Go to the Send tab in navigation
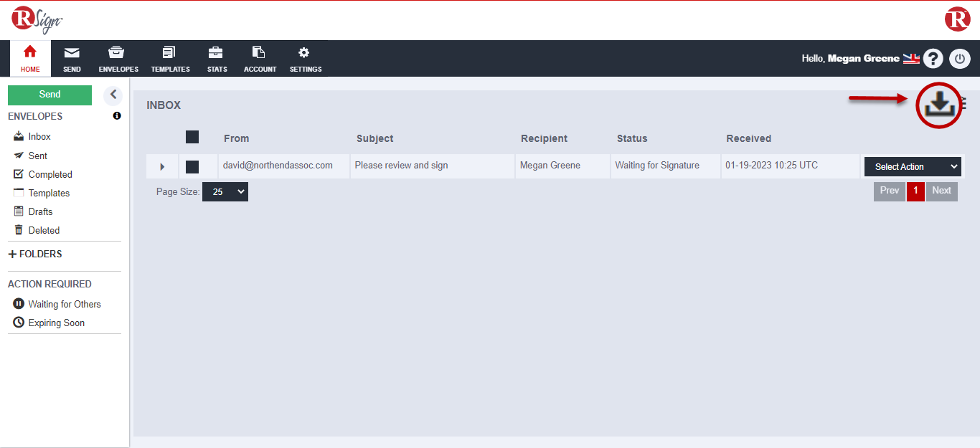The image size is (980, 448). [72, 59]
